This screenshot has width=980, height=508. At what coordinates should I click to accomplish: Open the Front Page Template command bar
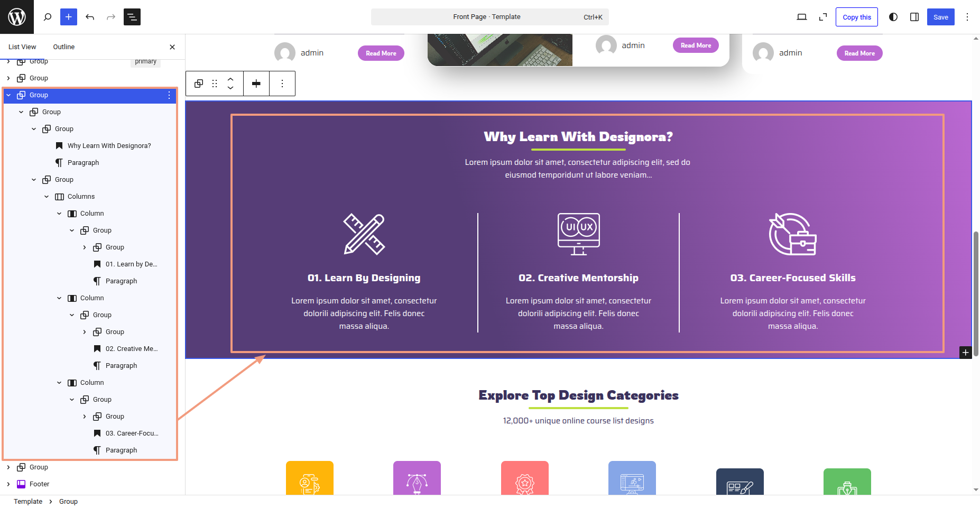(489, 17)
